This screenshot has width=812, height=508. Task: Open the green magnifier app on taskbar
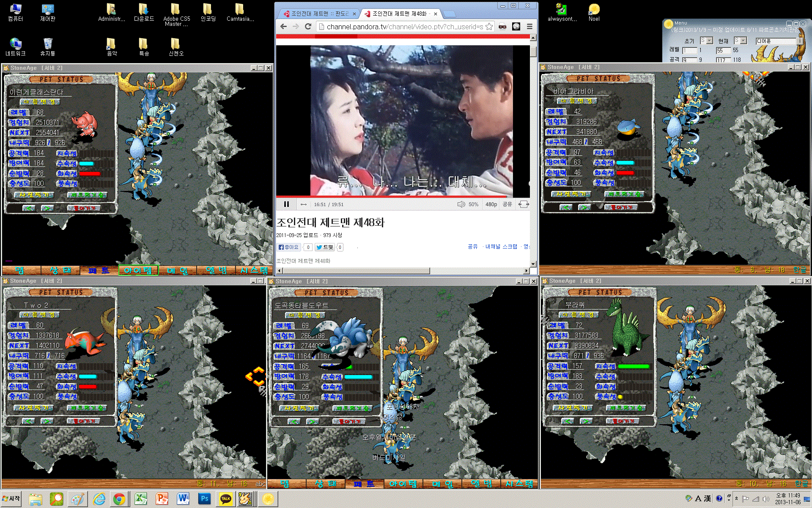[x=56, y=500]
